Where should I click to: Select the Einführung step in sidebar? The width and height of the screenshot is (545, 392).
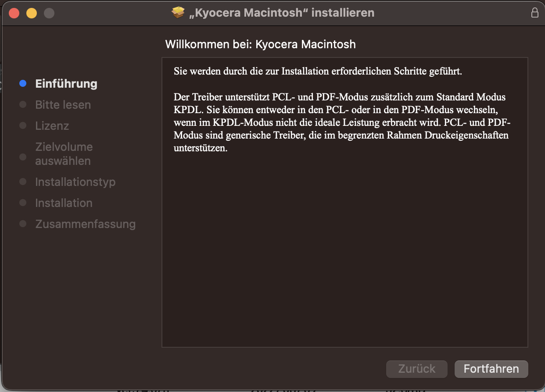pyautogui.click(x=66, y=84)
